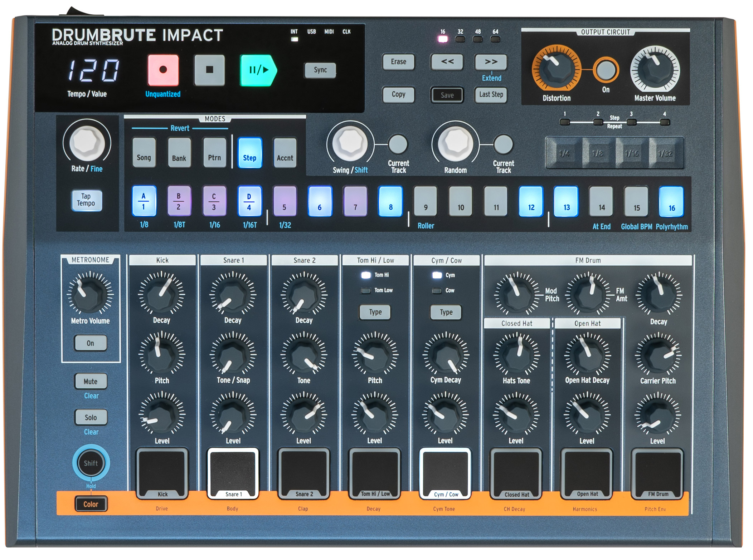Hit the Kick drum pad
Image resolution: width=753 pixels, height=560 pixels.
click(162, 473)
